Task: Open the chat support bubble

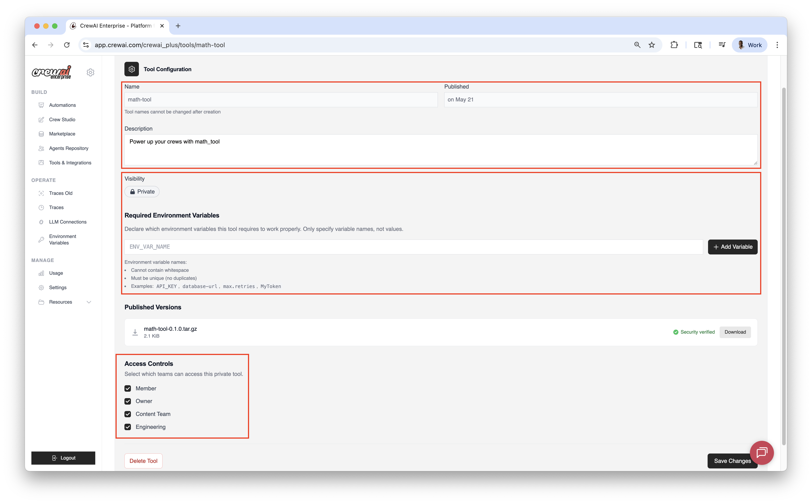Action: pos(762,452)
